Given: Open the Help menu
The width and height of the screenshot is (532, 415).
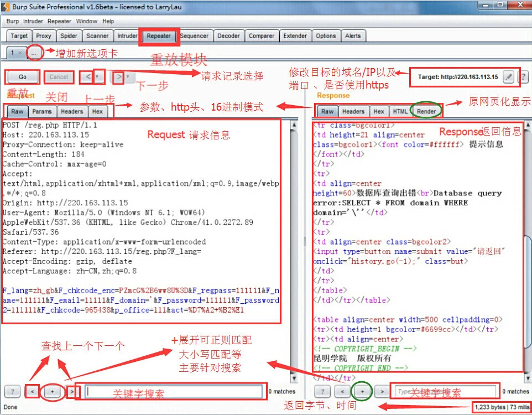Looking at the screenshot, I should [x=108, y=21].
